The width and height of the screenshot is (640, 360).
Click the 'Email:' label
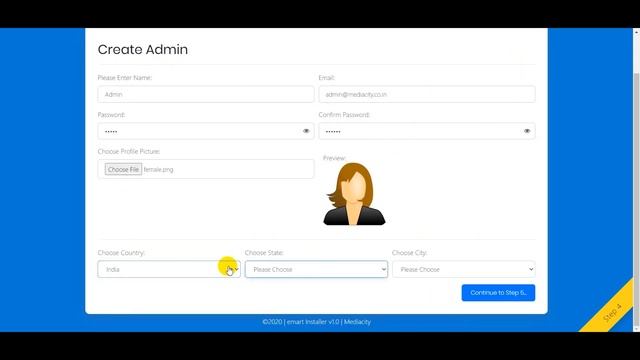[x=327, y=78]
